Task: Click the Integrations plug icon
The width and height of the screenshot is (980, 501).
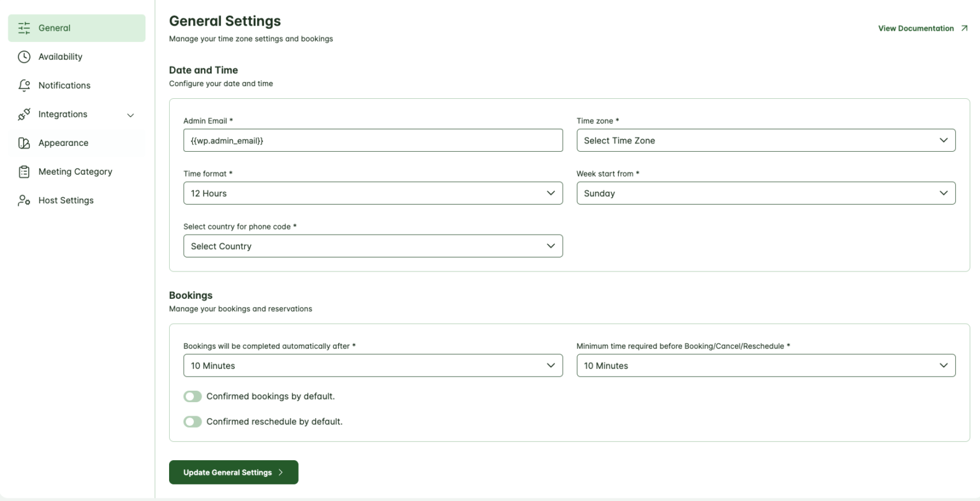Action: tap(24, 114)
